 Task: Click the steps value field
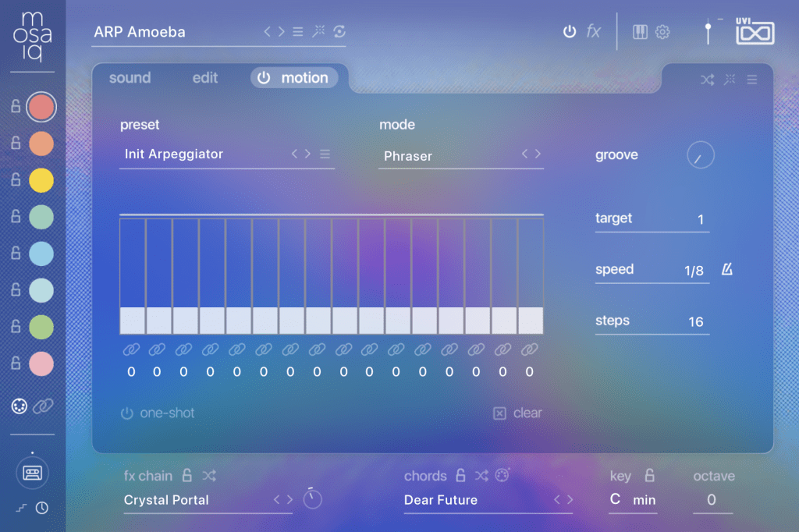(695, 321)
